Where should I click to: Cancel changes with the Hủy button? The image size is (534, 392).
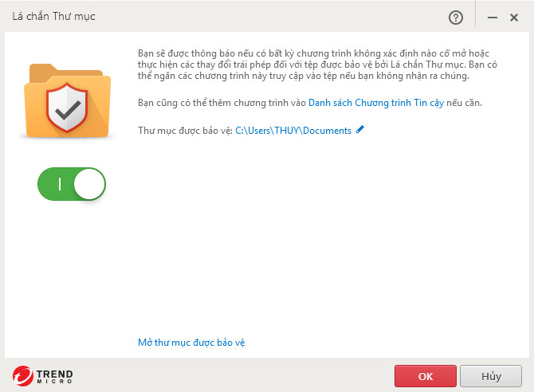point(491,376)
